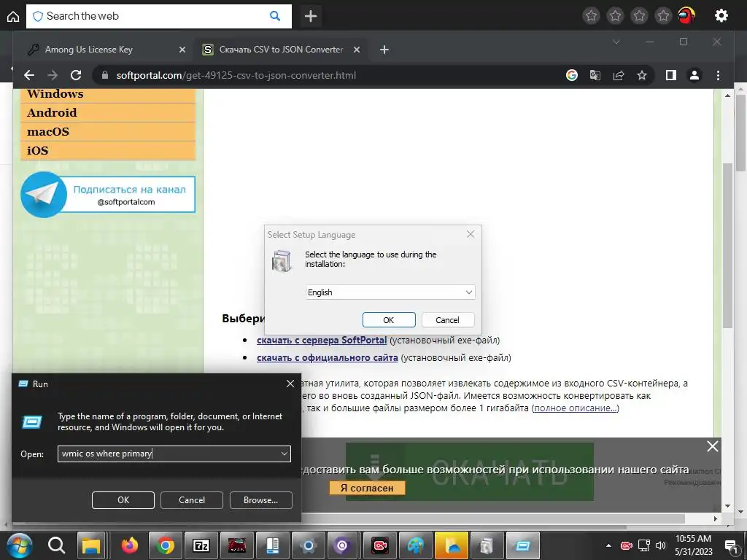Click the red screen recorder taskbar icon
Image resolution: width=747 pixels, height=560 pixels.
point(379,545)
